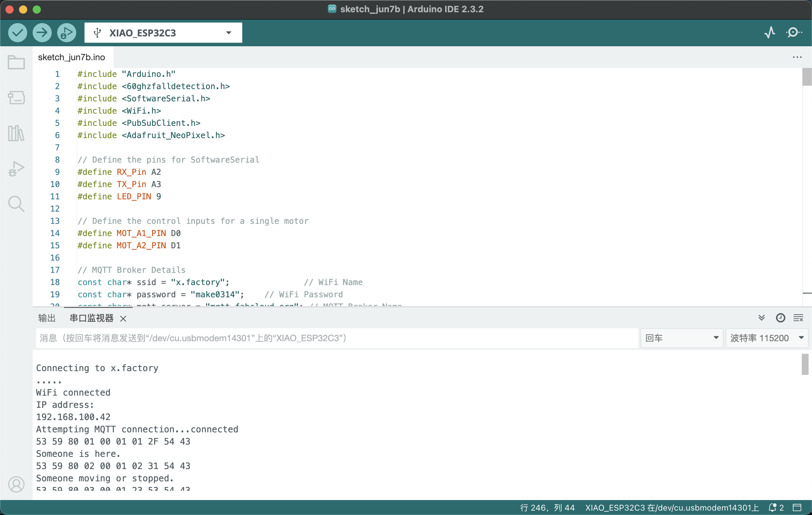Open the Serial Plotter icon
Viewport: 812px width, 515px height.
[770, 33]
